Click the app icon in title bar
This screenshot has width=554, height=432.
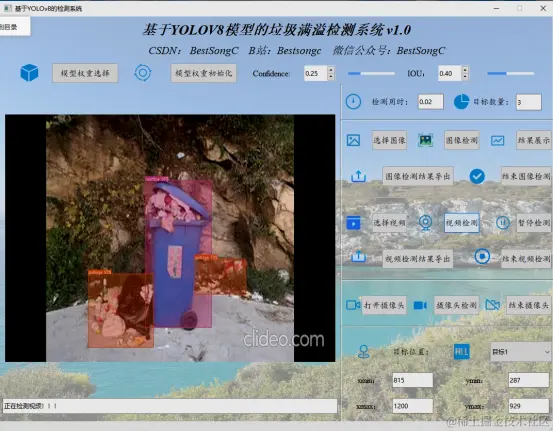[x=8, y=8]
